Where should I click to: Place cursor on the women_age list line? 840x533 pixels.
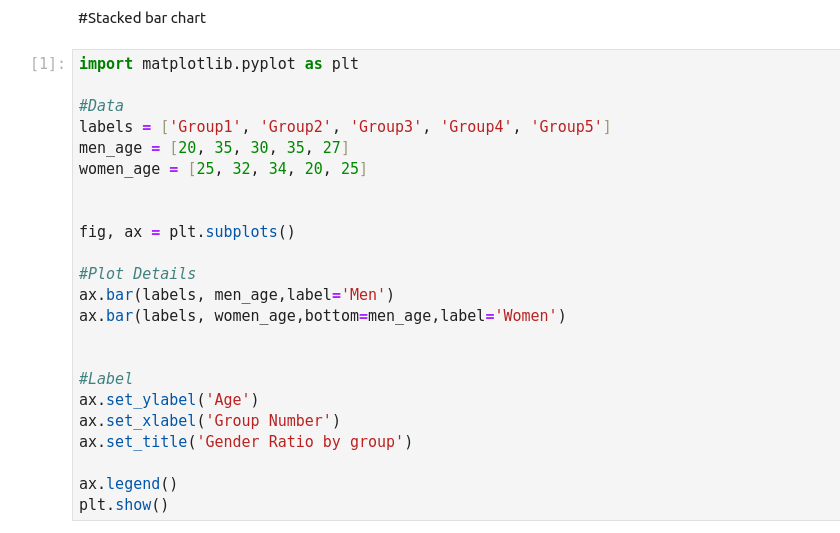pos(223,169)
